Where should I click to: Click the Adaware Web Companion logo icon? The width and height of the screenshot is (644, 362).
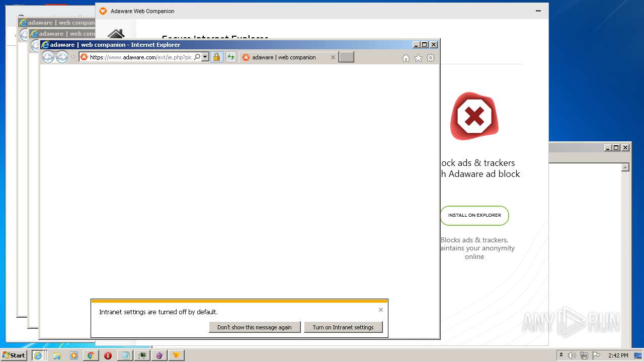[103, 11]
